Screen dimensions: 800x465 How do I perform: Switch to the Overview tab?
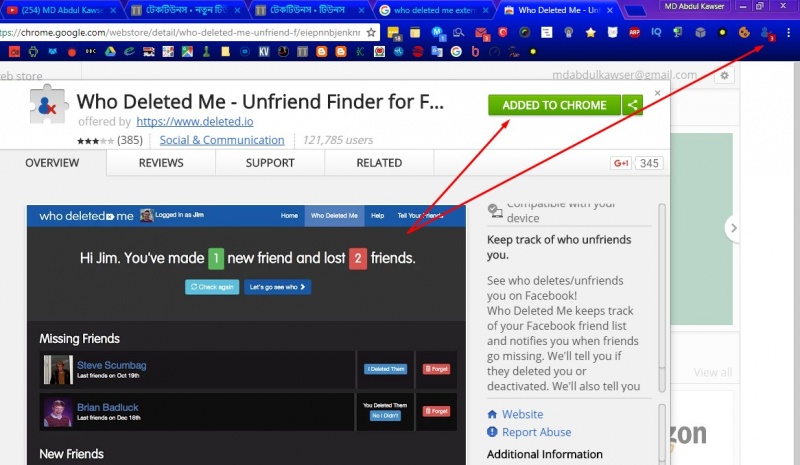[52, 163]
